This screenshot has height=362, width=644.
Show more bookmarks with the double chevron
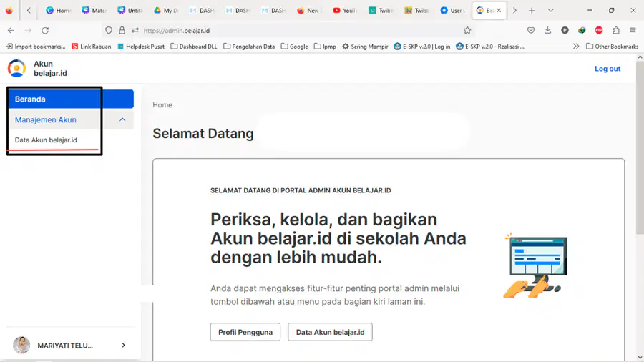point(576,47)
